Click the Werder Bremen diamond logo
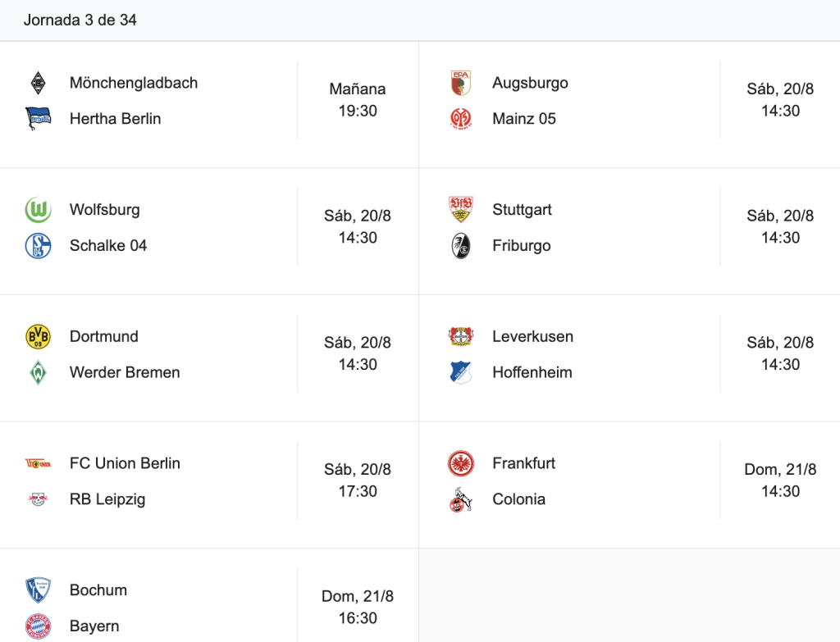Image resolution: width=840 pixels, height=642 pixels. tap(38, 373)
